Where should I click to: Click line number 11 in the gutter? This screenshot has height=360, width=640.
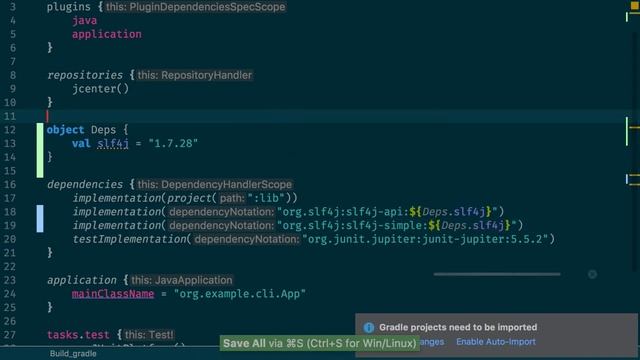point(9,116)
